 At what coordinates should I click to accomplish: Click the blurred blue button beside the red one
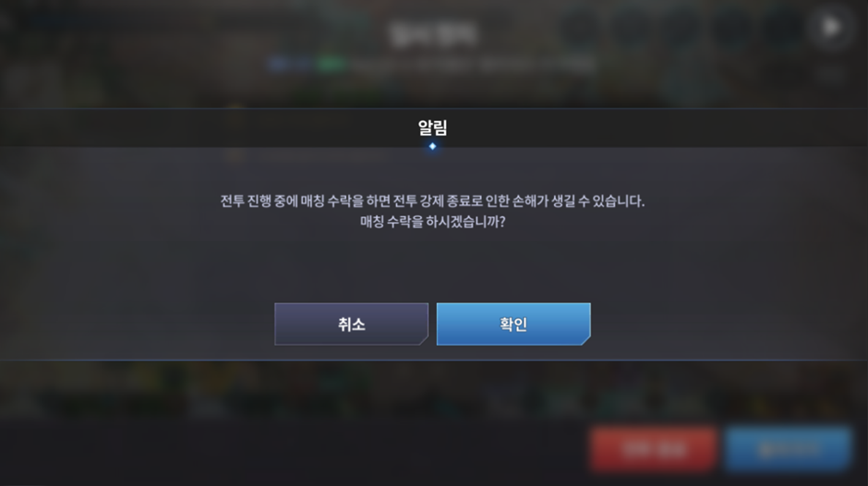789,448
